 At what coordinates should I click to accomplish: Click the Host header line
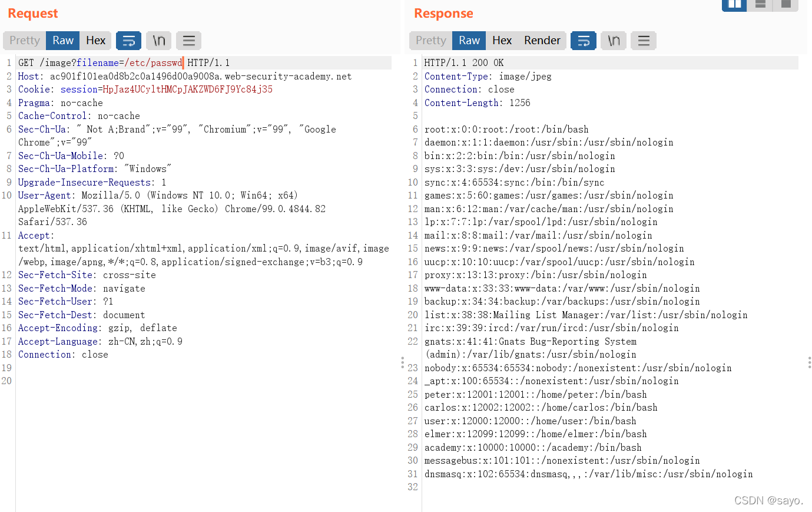point(185,76)
